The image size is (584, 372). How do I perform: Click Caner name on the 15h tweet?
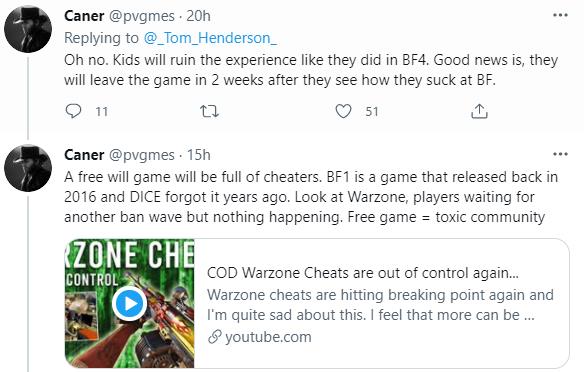pyautogui.click(x=84, y=155)
